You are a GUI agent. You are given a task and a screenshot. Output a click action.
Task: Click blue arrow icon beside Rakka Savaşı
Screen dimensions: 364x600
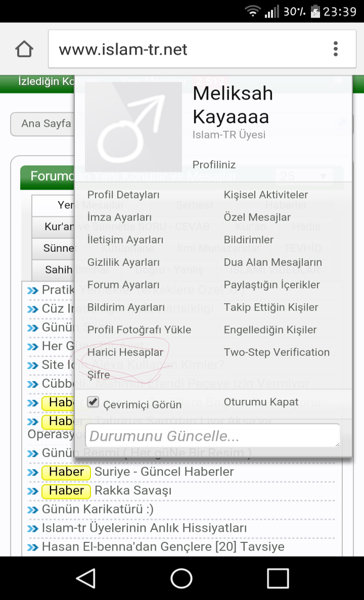tap(33, 491)
